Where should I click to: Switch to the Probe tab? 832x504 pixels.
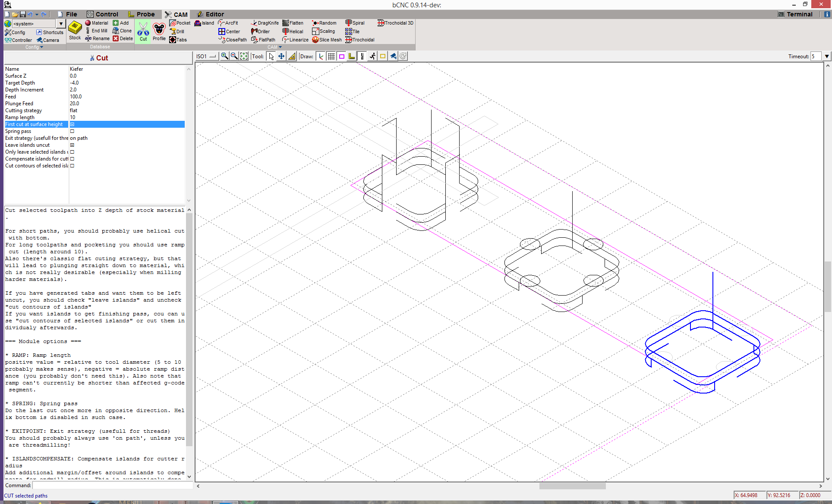coord(141,14)
